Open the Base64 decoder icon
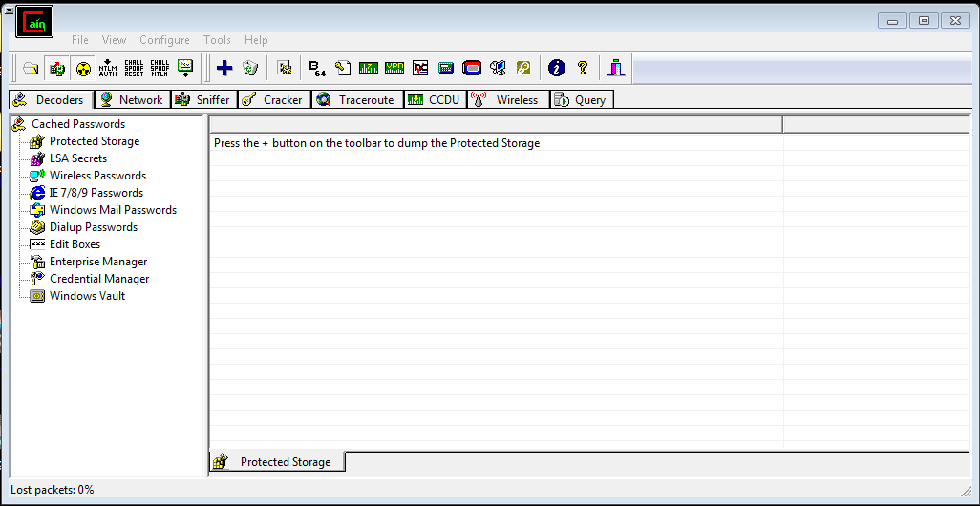The height and width of the screenshot is (506, 980). pyautogui.click(x=317, y=68)
